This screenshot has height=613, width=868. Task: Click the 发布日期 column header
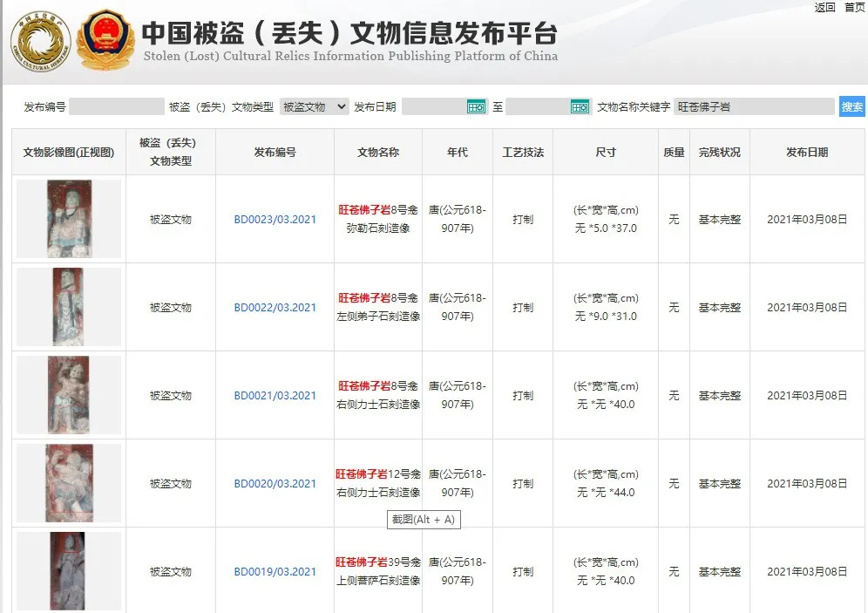806,152
